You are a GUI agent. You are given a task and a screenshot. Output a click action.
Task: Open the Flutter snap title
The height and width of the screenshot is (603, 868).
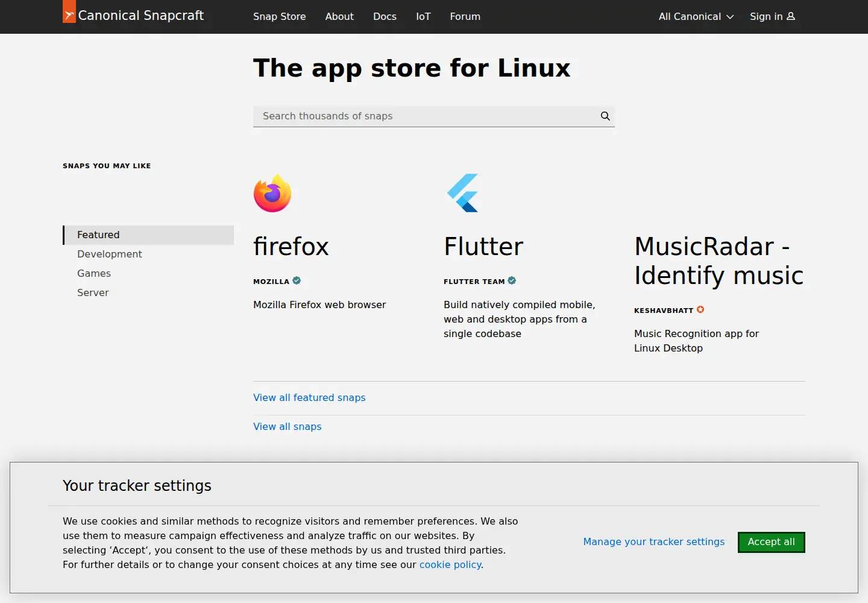[483, 247]
